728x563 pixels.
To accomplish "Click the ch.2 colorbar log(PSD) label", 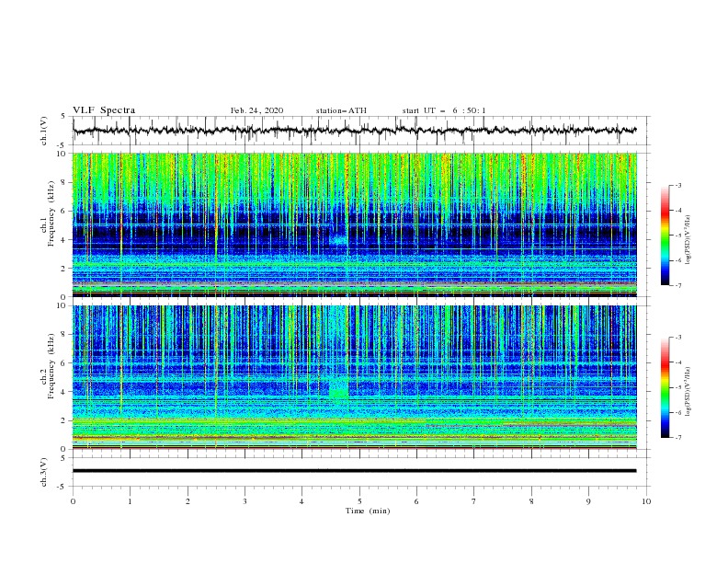I will [x=688, y=392].
